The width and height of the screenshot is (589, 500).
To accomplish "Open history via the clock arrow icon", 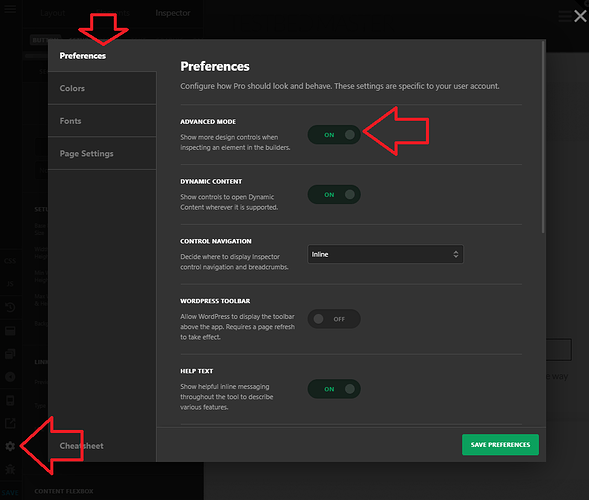I will click(10, 308).
